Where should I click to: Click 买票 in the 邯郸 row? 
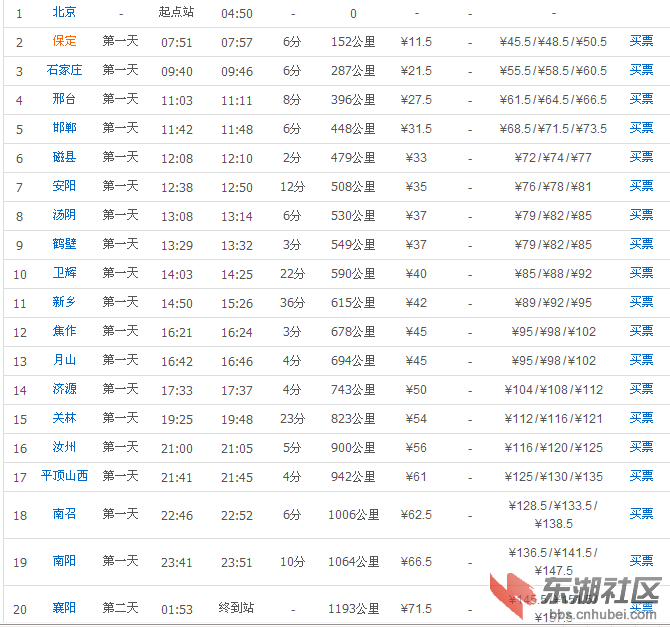[x=641, y=128]
